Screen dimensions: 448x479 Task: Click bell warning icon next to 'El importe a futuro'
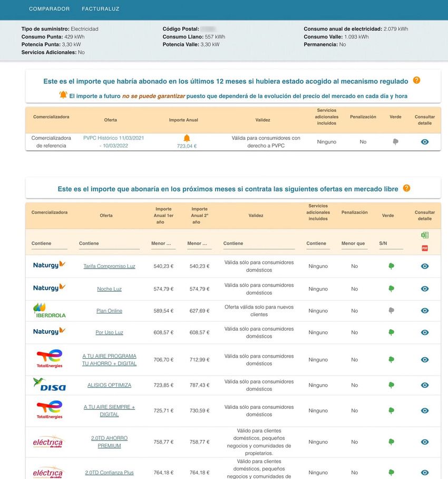[x=63, y=95]
